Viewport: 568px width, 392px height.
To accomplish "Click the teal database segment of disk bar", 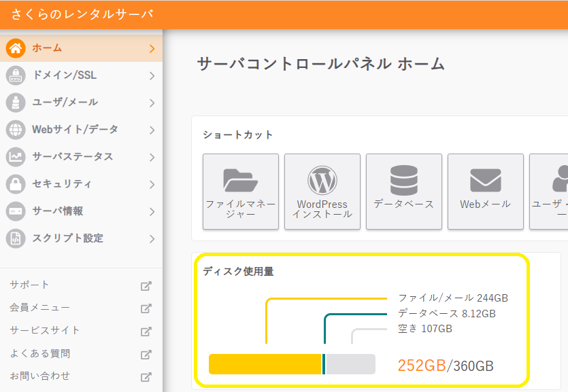I will pyautogui.click(x=324, y=364).
